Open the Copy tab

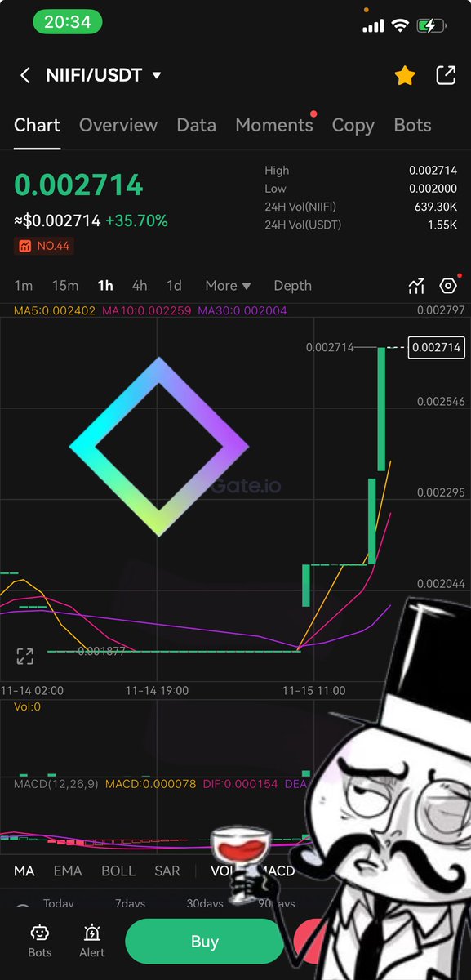(x=353, y=125)
